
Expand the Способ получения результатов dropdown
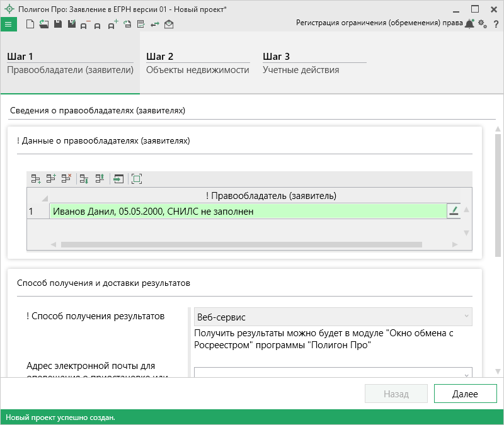(x=466, y=316)
